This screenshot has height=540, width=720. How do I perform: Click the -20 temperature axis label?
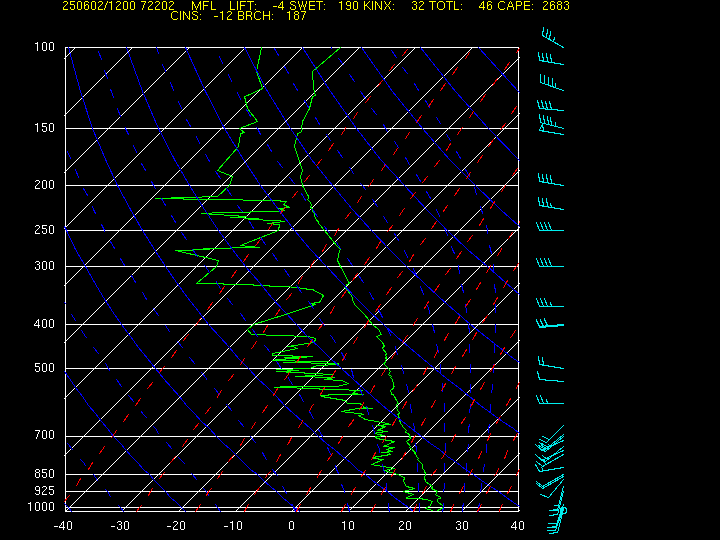click(x=176, y=526)
